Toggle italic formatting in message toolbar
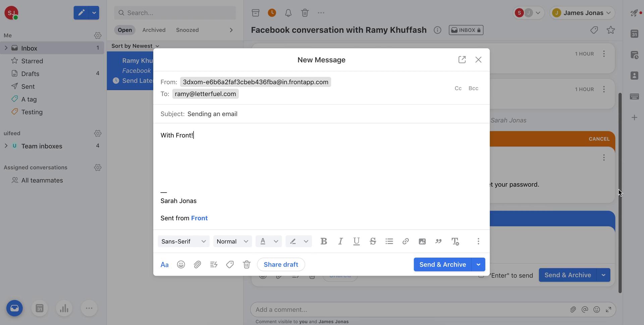This screenshot has width=644, height=325. tap(340, 241)
